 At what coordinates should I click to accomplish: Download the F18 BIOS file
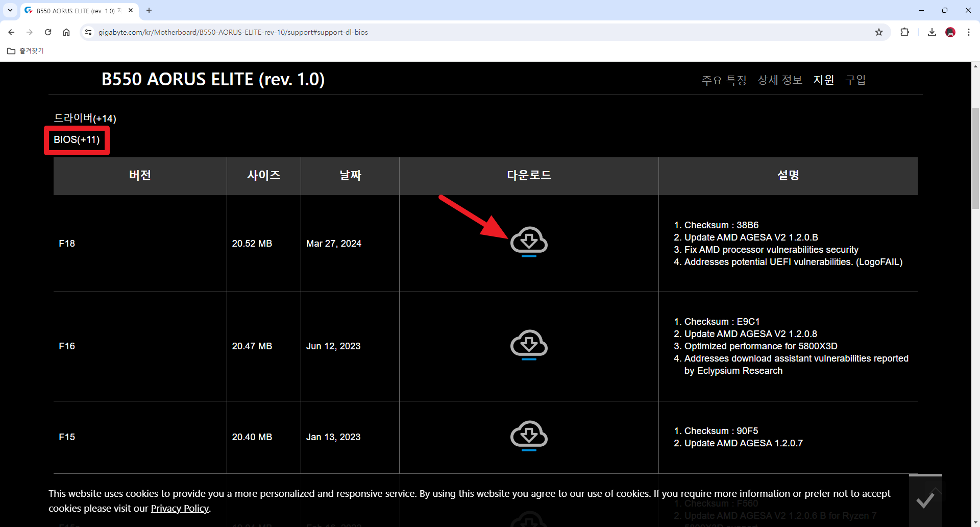point(529,242)
